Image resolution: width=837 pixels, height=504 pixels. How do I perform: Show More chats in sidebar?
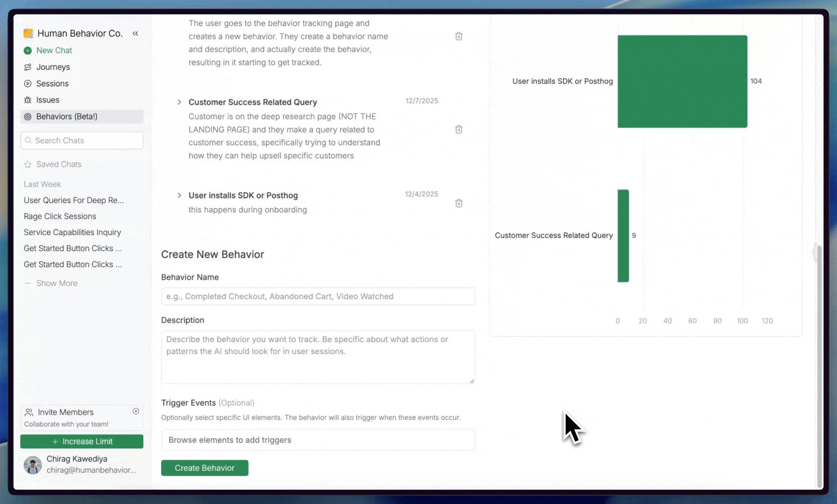(57, 283)
